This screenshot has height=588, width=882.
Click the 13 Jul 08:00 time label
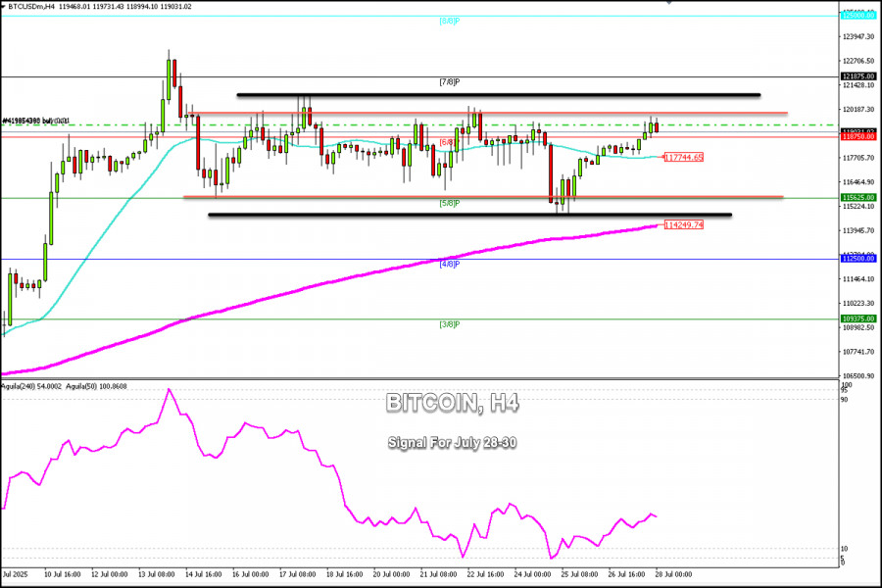pos(156,574)
